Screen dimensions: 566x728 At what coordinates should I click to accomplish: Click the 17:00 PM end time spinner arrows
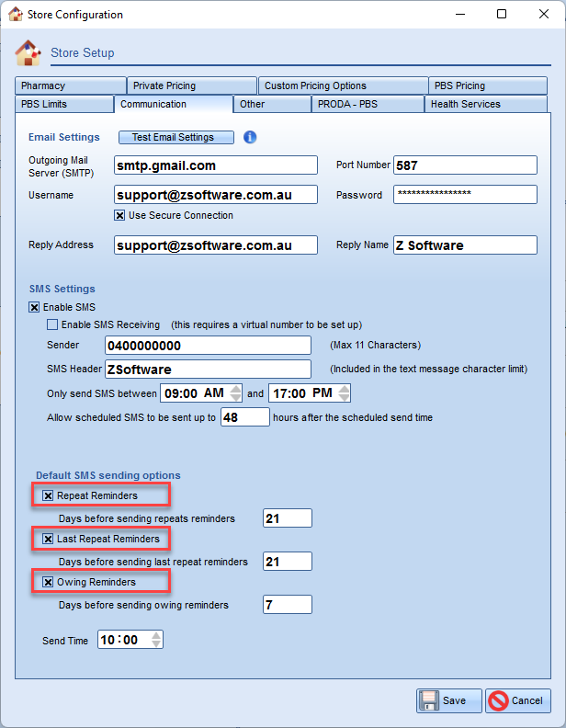[345, 393]
